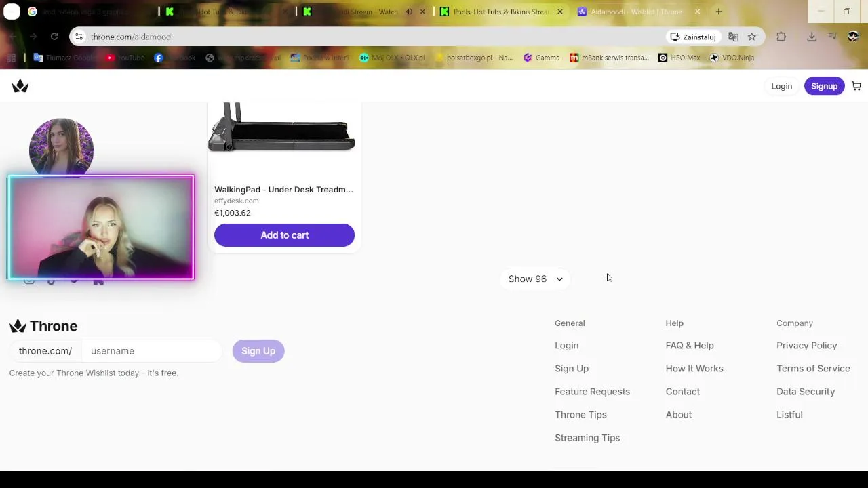
Task: Open the Terms of Service link
Action: coord(813,369)
